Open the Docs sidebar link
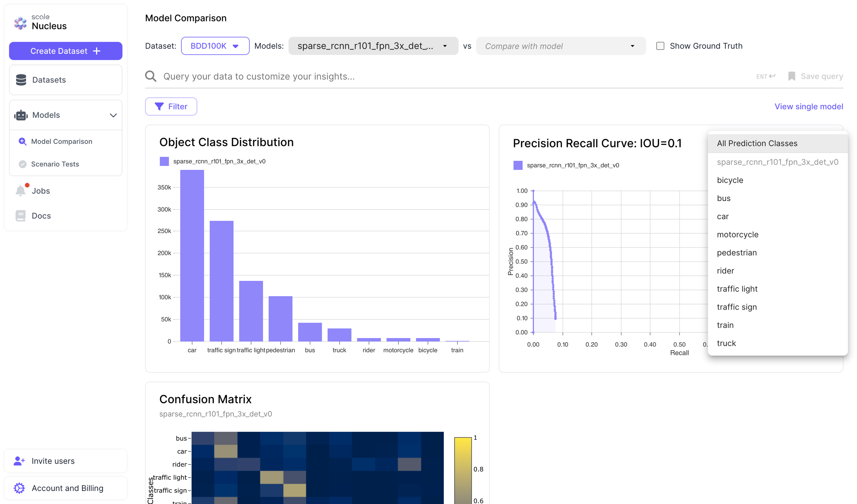 [41, 216]
